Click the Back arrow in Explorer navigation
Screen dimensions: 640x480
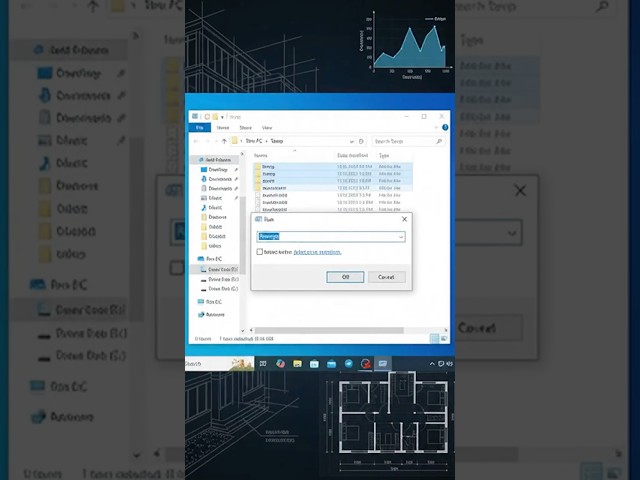pyautogui.click(x=196, y=141)
